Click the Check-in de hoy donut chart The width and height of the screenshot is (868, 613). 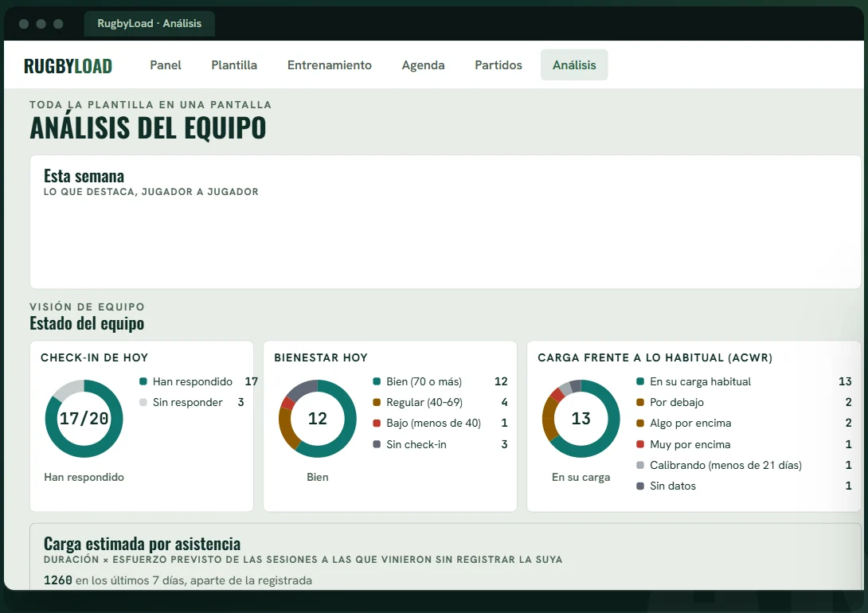pos(84,418)
